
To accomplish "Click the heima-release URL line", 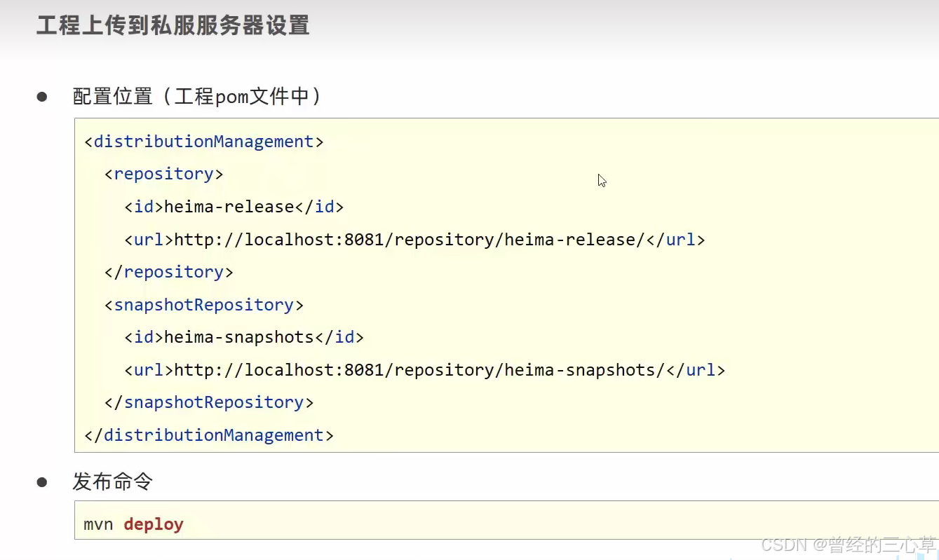I will pos(414,240).
